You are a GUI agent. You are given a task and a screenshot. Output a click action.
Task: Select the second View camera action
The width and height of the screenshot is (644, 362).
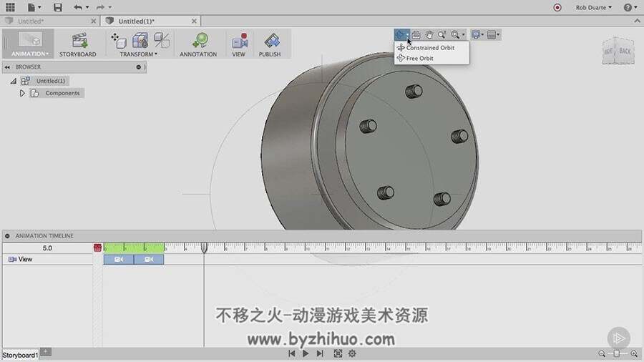(149, 260)
